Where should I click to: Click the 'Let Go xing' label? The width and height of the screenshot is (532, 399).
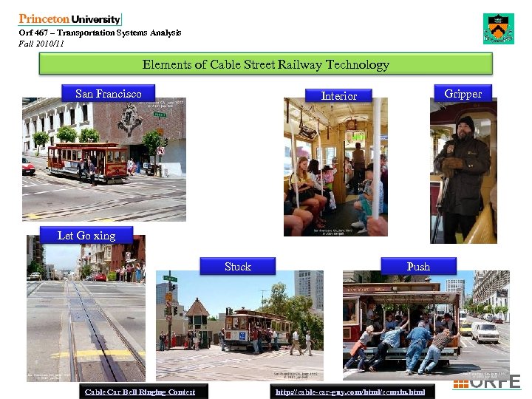86,235
